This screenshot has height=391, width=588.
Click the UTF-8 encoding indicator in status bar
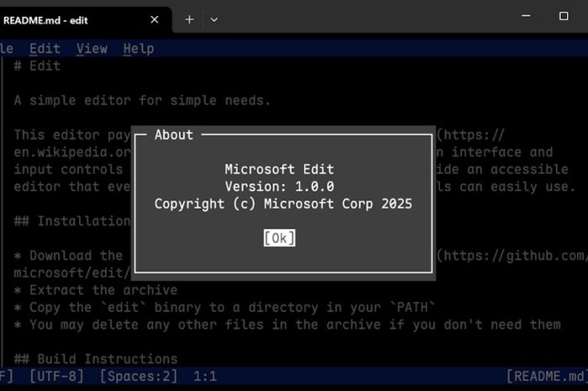point(56,377)
